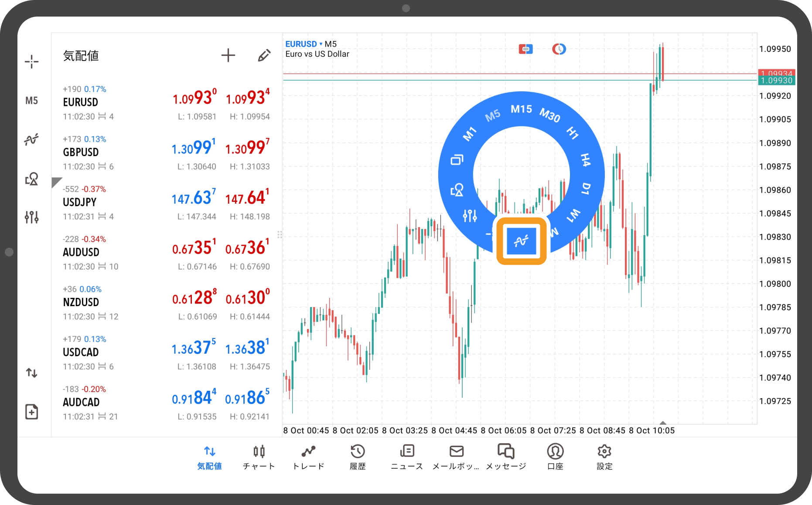Tap the small triangle marker on time axis
812x505 pixels.
click(x=663, y=423)
